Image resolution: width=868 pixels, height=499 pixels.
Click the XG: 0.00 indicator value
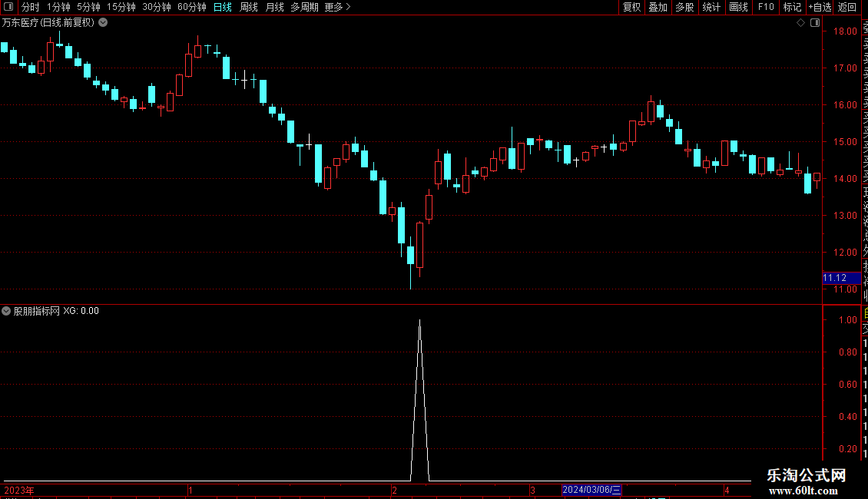pos(81,311)
